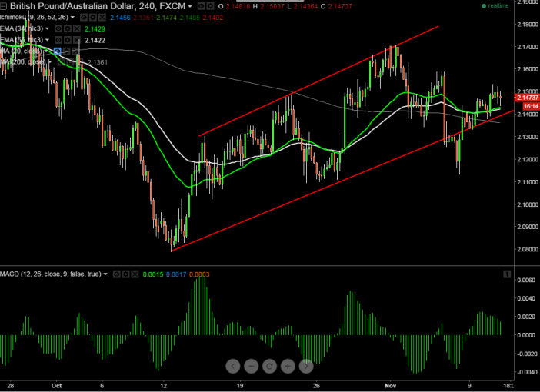The height and width of the screenshot is (392, 540).
Task: Open settings for the EMA 34 indicator
Action: tap(66, 28)
